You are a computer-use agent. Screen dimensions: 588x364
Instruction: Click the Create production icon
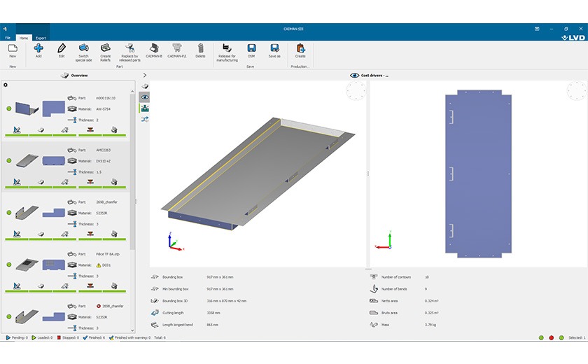pyautogui.click(x=300, y=48)
